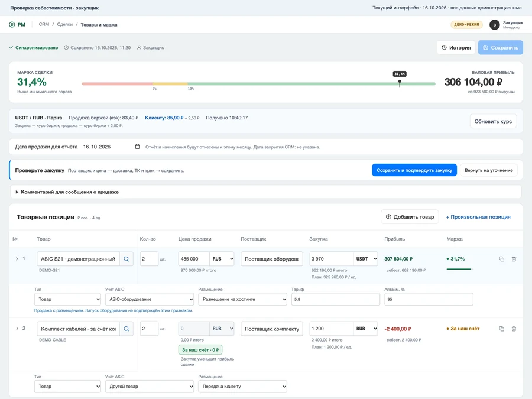Click the 'Синхронизировано' status

click(x=34, y=48)
